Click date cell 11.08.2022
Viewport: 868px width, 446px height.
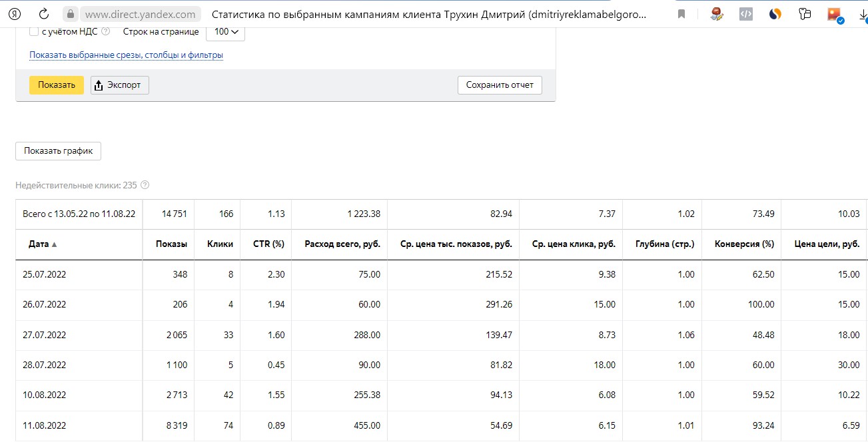[45, 425]
